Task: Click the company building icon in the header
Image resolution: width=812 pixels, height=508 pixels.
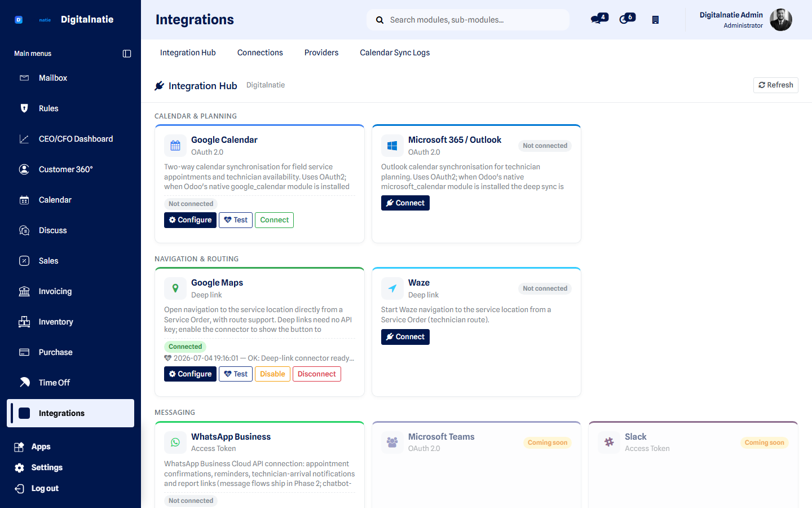Action: [x=655, y=20]
